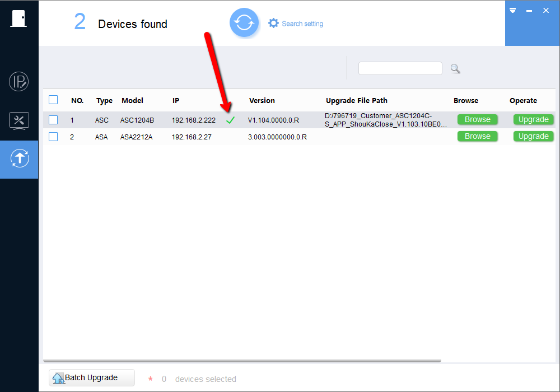Check the ASA2212A device checkbox
The width and height of the screenshot is (560, 392).
tap(53, 137)
